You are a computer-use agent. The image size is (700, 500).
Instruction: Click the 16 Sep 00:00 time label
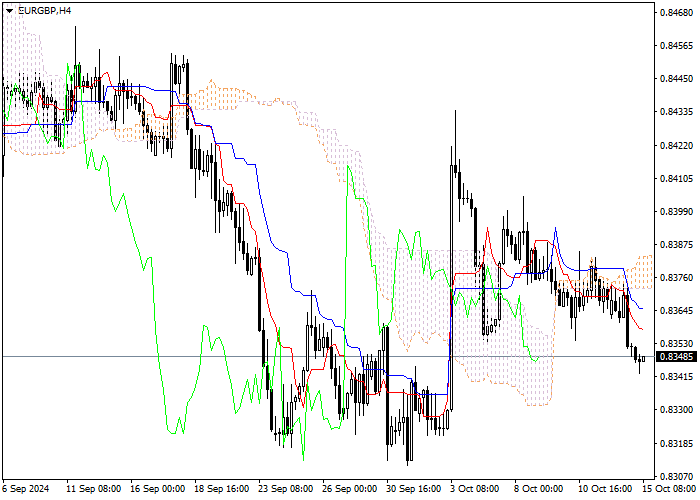[x=158, y=489]
